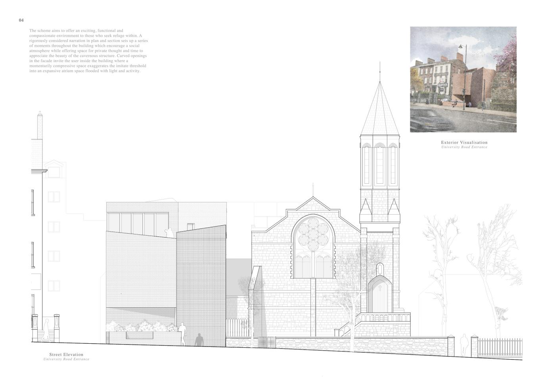The height and width of the screenshot is (392, 555).
Task: Click the Exterior Visualisation rendered image
Action: (x=463, y=79)
